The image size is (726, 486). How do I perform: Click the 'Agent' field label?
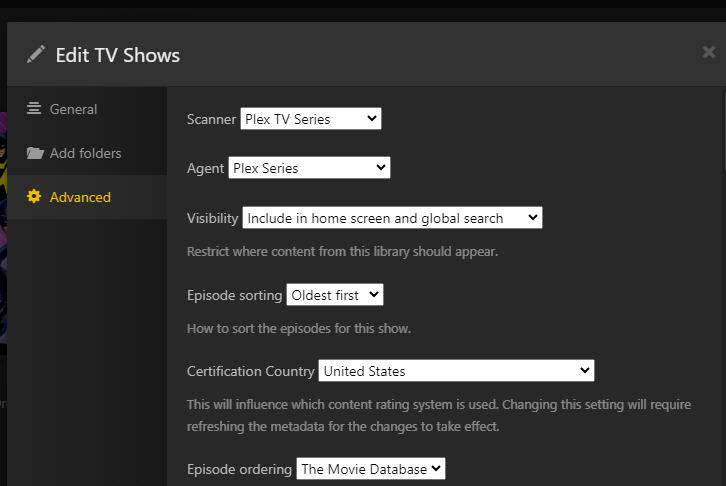click(205, 168)
